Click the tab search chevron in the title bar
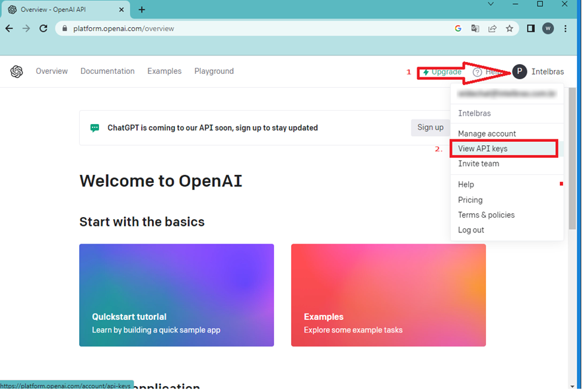Viewport: 585px width, 392px height. point(491,4)
